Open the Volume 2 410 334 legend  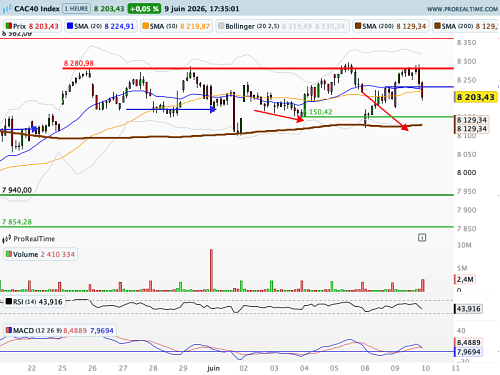40,254
